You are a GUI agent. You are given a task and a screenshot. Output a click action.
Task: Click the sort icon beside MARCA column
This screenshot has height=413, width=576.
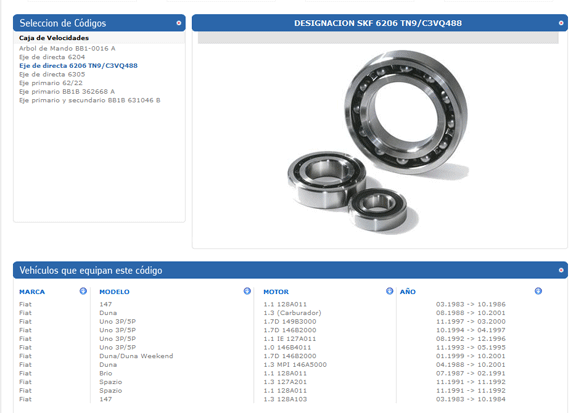83,291
